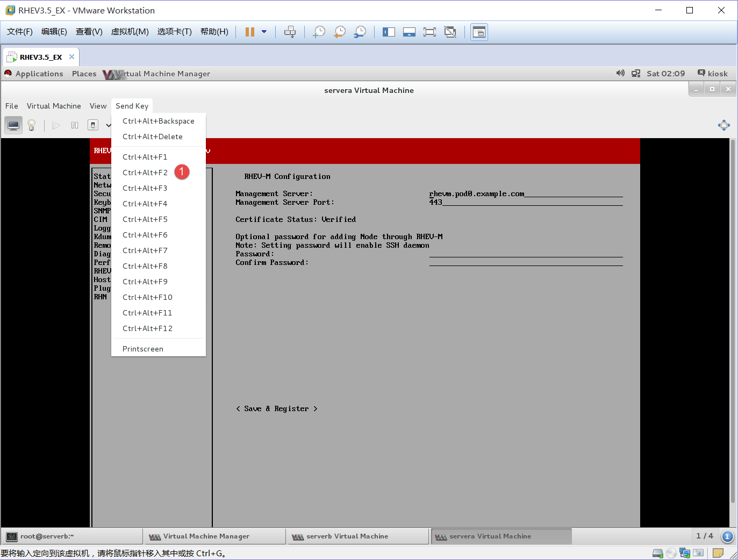The width and height of the screenshot is (738, 560).
Task: Send Ctrl+Alt+Delete to the guest
Action: [158, 137]
